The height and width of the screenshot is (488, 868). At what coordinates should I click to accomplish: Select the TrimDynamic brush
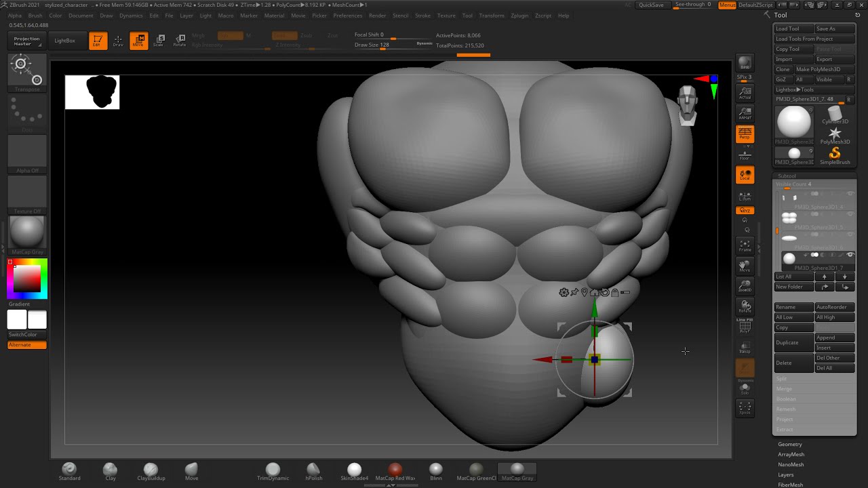pyautogui.click(x=273, y=472)
